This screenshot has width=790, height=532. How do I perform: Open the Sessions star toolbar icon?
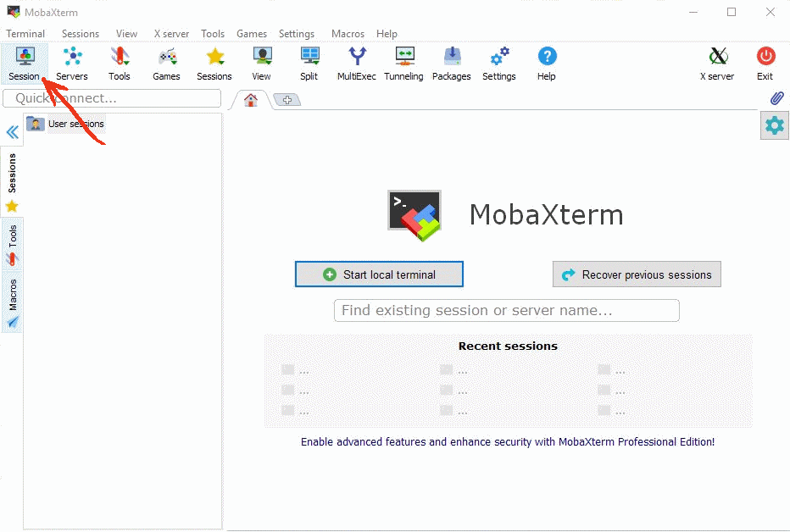(214, 64)
